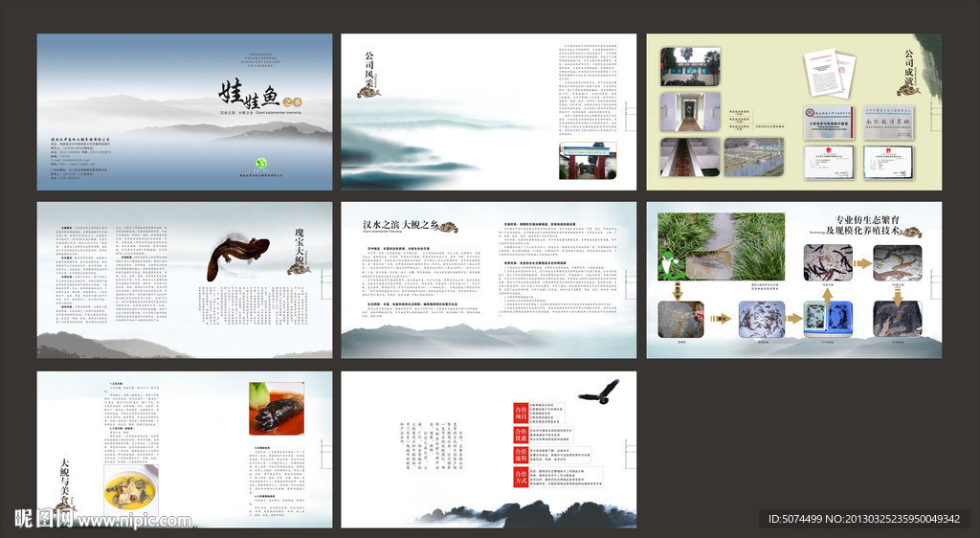Image resolution: width=980 pixels, height=538 pixels.
Task: Click the vertical calligraphy paragraph on the cooperation page
Action: (432, 445)
